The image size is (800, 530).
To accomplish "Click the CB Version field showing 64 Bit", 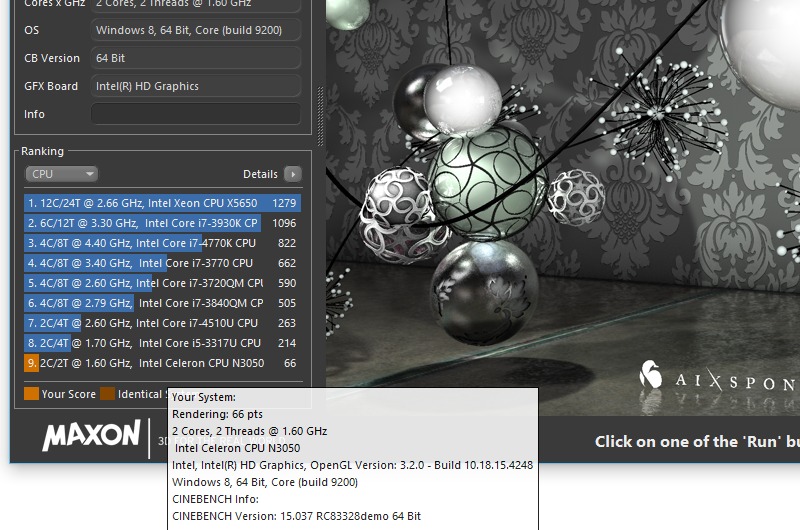I will click(196, 58).
